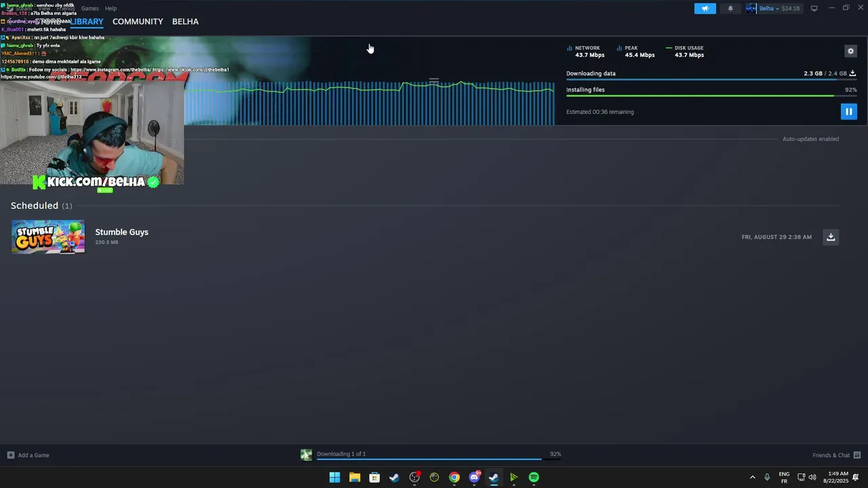Open the Windows Start menu

click(334, 477)
